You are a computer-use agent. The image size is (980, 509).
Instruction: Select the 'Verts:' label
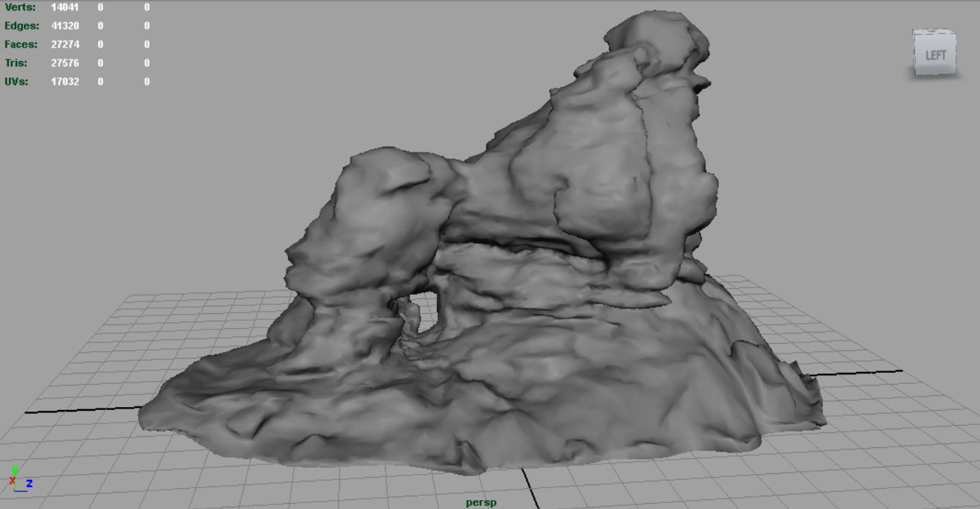pyautogui.click(x=19, y=7)
